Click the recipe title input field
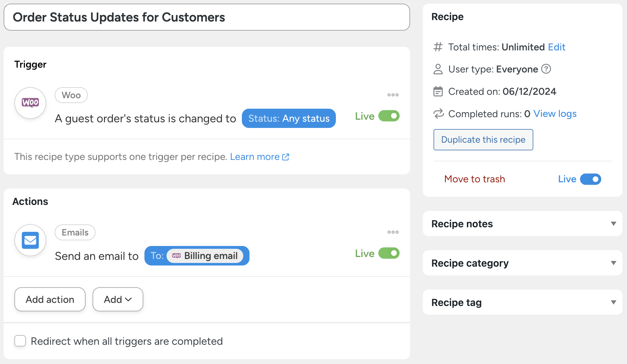The width and height of the screenshot is (627, 364). tap(207, 17)
